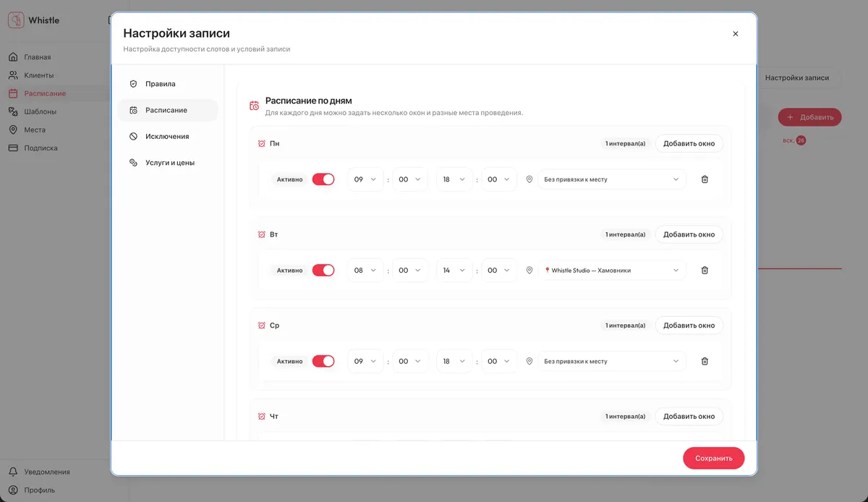Screen dimensions: 868x502
Task: Open the Вт start hour 08 dropdown
Action: [365, 271]
